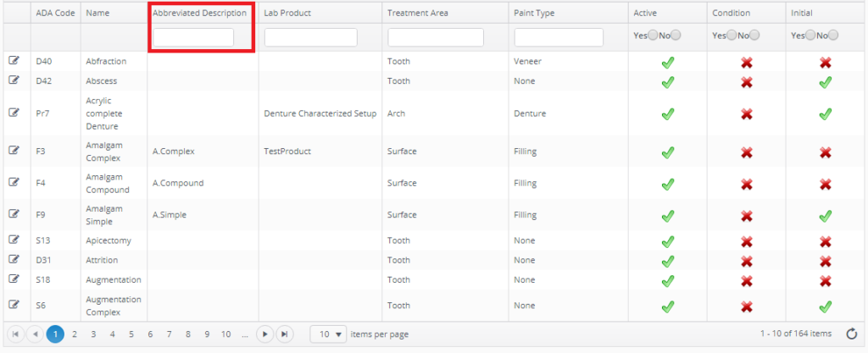The image size is (868, 353).
Task: Edit the Augmentation Complex entry
Action: pos(14,305)
